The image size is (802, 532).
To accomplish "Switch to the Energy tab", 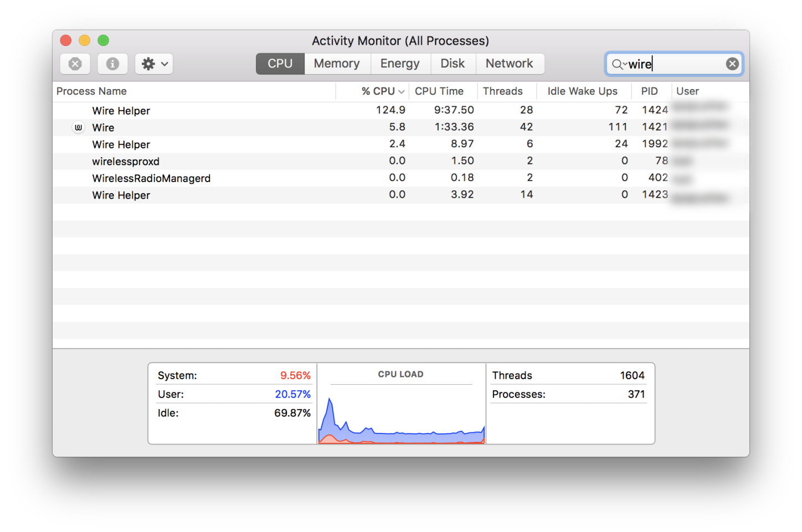I will click(400, 63).
